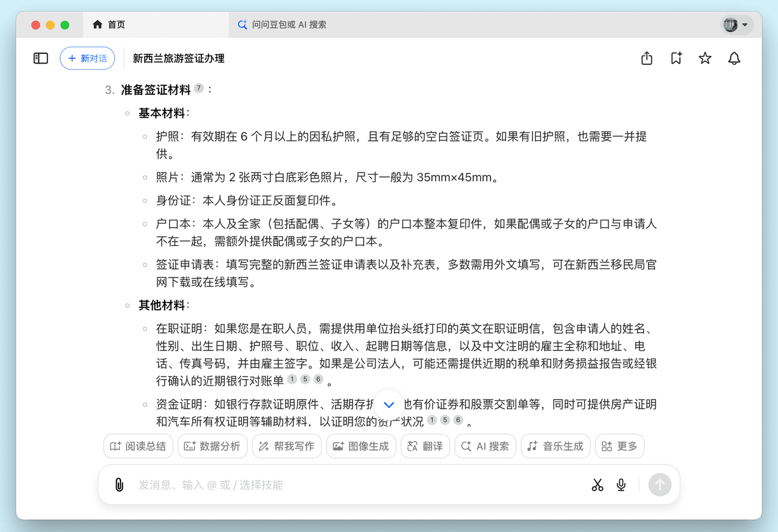The height and width of the screenshot is (532, 778).
Task: Click the share icon in header
Action: tap(647, 58)
